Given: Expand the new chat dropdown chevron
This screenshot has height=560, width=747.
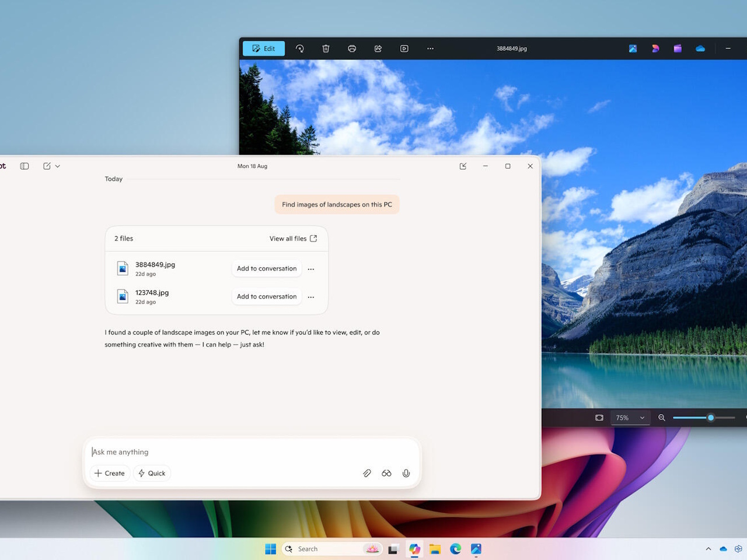Looking at the screenshot, I should pos(58,166).
